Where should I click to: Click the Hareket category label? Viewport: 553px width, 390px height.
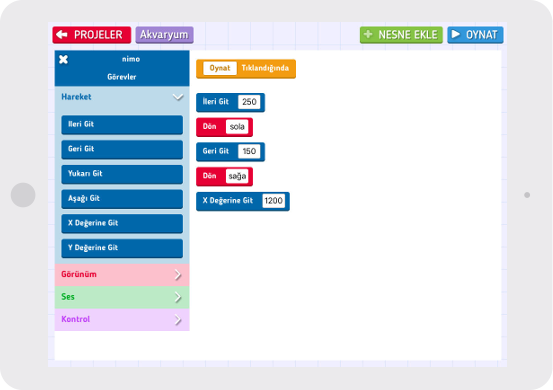(76, 97)
